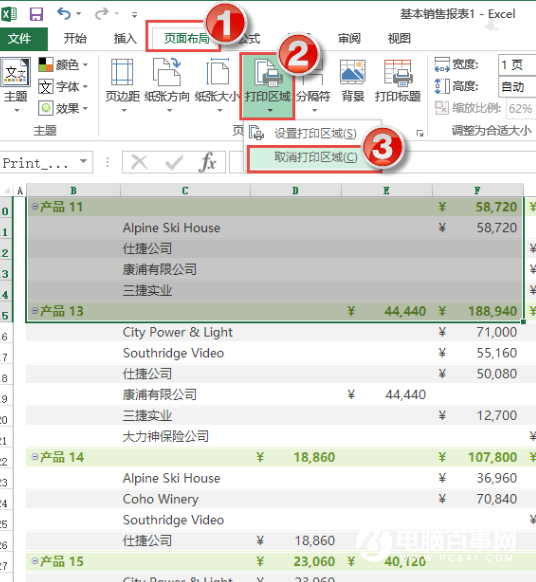Click the confirm checkmark formula button
The image size is (536, 582).
coord(173,162)
